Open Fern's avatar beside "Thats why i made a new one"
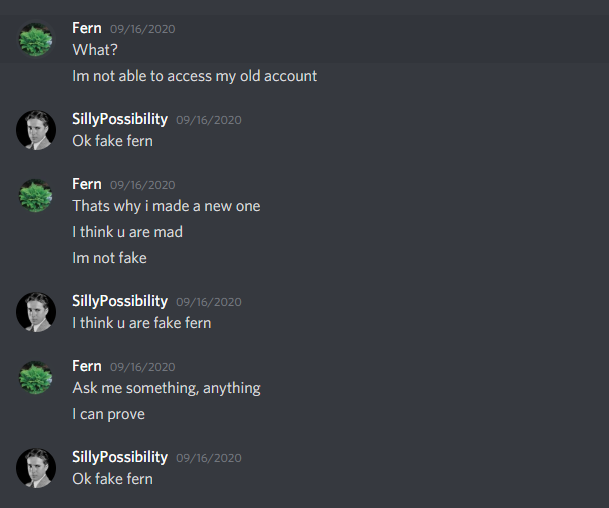Image resolution: width=609 pixels, height=508 pixels. (x=36, y=195)
